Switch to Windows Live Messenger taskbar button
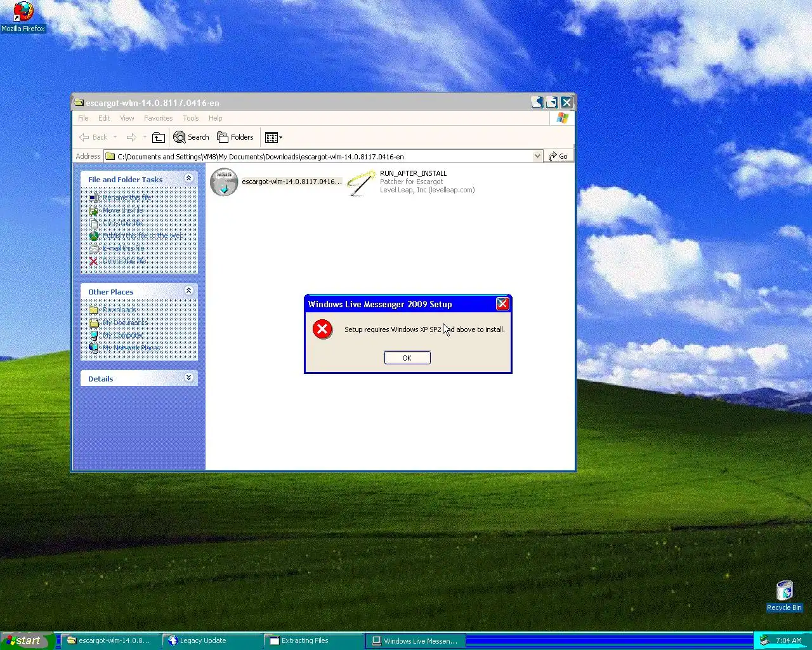Viewport: 812px width, 650px height. click(415, 640)
